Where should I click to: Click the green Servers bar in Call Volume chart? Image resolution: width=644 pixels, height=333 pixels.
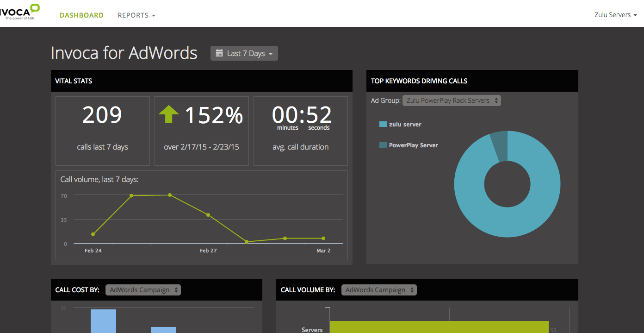pos(439,327)
